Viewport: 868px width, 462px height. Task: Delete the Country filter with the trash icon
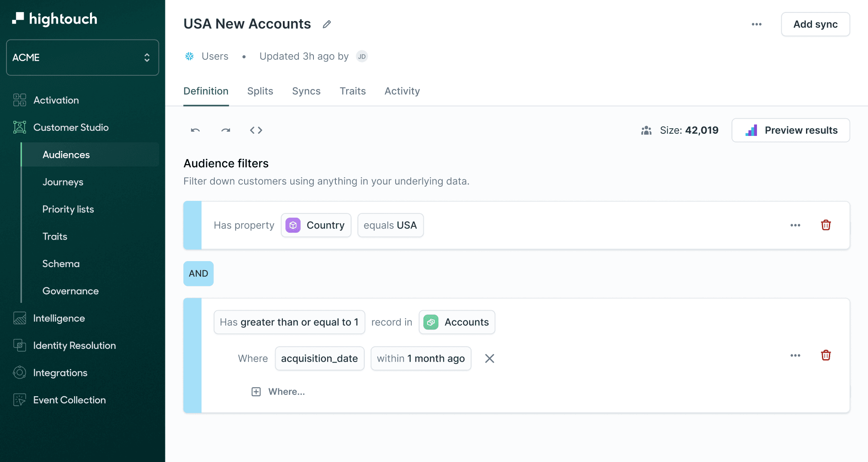(x=826, y=225)
